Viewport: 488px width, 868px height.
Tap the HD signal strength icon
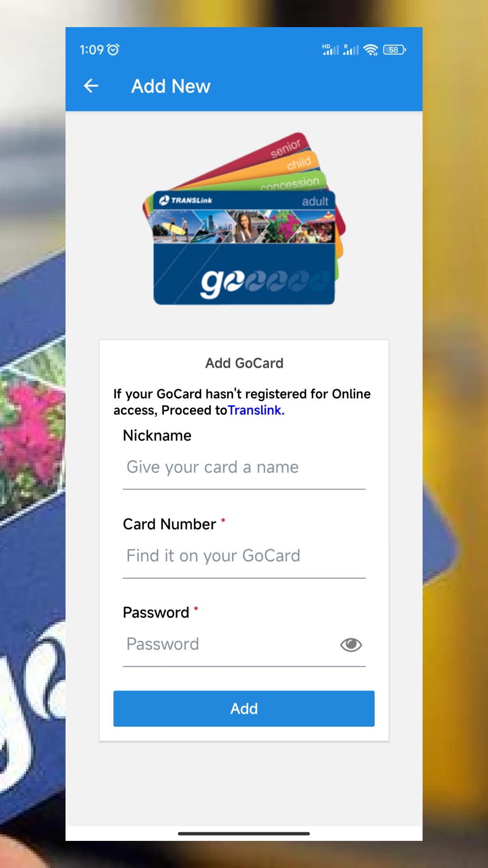[x=330, y=49]
